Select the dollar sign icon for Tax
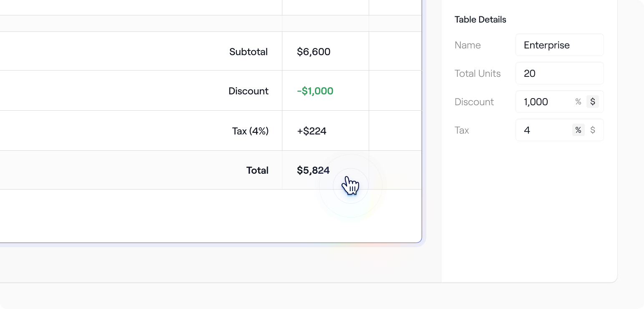The height and width of the screenshot is (309, 644). (593, 130)
